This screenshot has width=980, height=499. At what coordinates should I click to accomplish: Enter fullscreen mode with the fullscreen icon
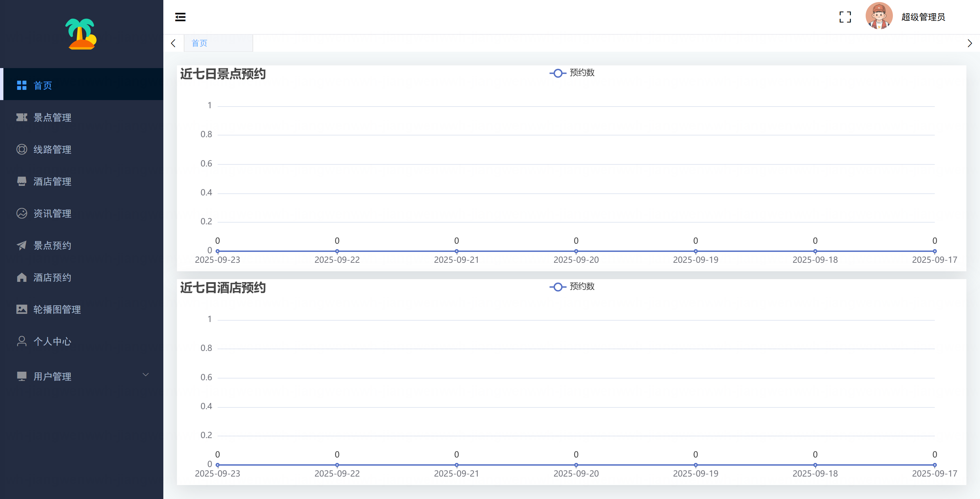click(845, 17)
